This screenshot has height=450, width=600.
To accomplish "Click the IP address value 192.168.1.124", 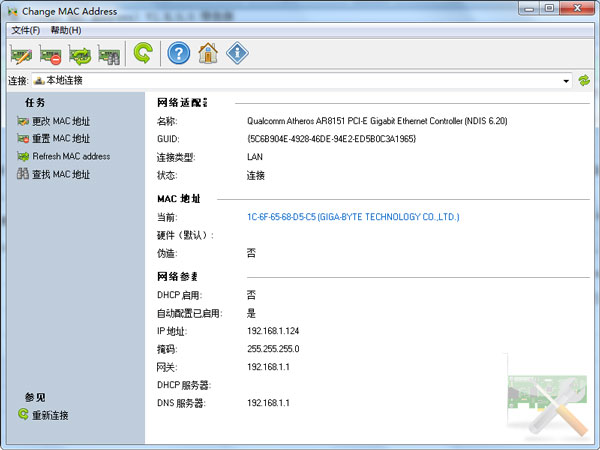I will tap(273, 331).
